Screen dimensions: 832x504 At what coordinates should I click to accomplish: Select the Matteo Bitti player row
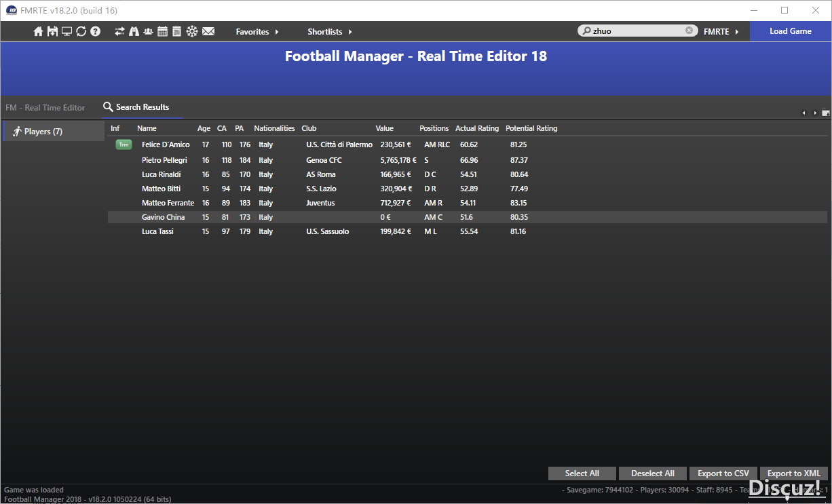click(x=468, y=189)
